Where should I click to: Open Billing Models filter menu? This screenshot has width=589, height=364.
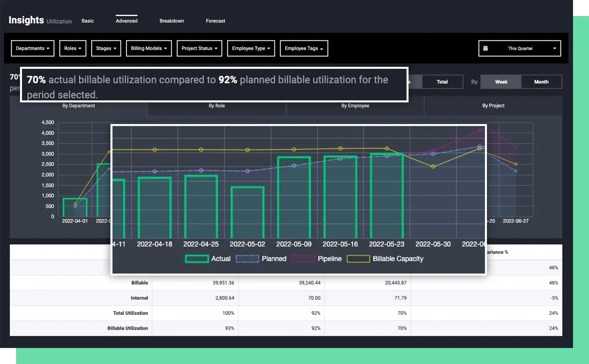148,48
